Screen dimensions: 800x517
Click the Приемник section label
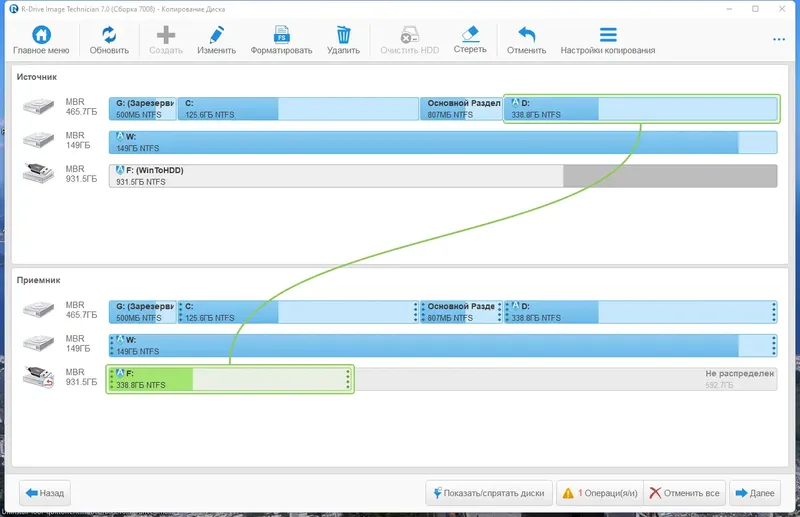39,280
